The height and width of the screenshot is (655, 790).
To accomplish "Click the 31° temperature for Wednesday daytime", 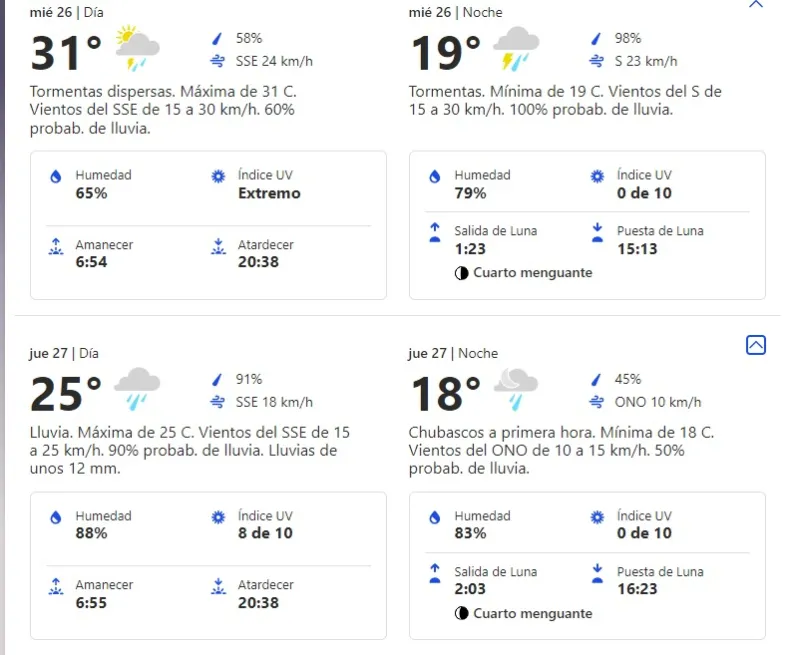I will tap(66, 52).
